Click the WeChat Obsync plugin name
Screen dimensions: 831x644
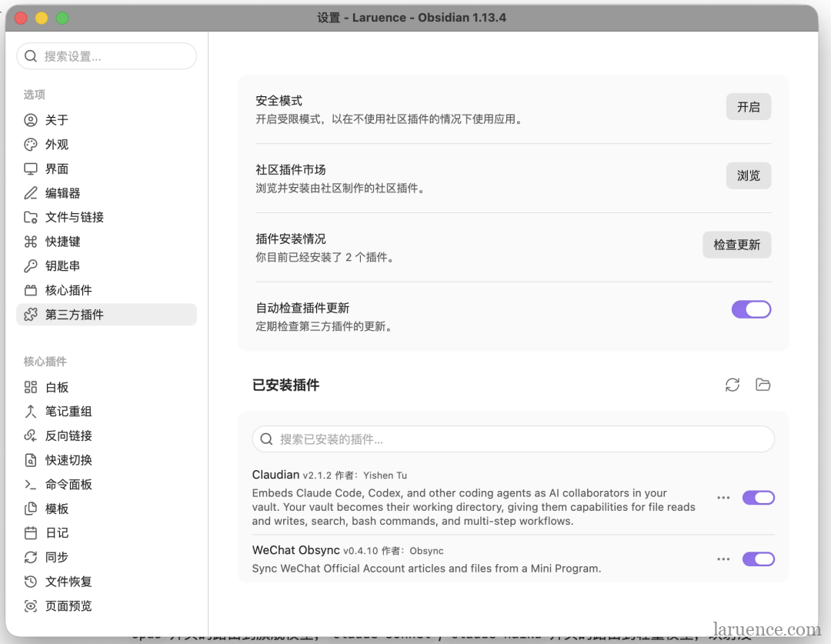point(295,550)
